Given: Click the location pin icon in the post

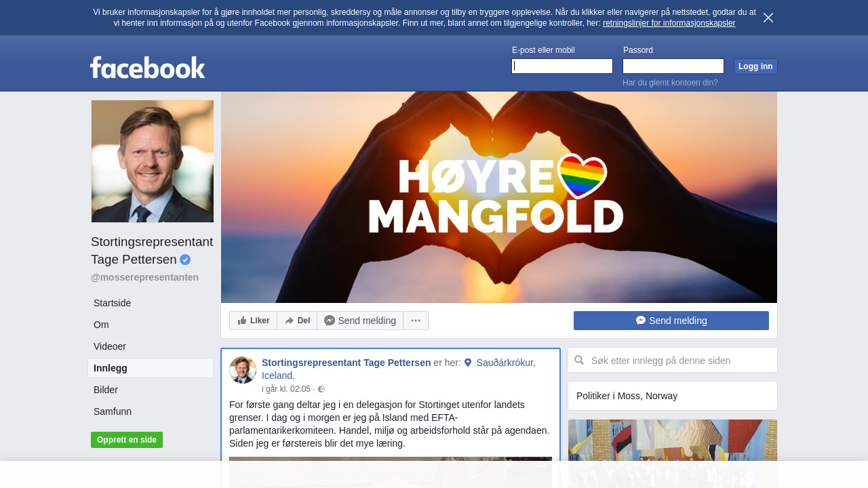Looking at the screenshot, I should (x=468, y=363).
